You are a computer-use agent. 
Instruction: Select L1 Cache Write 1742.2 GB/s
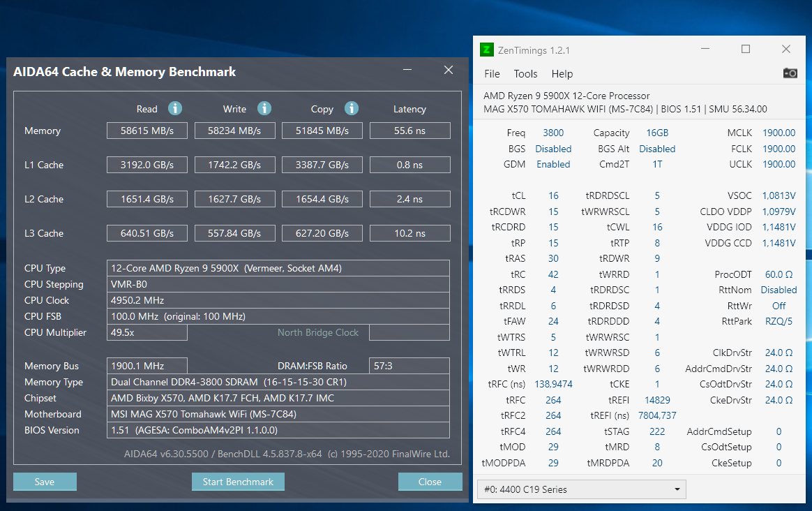234,165
